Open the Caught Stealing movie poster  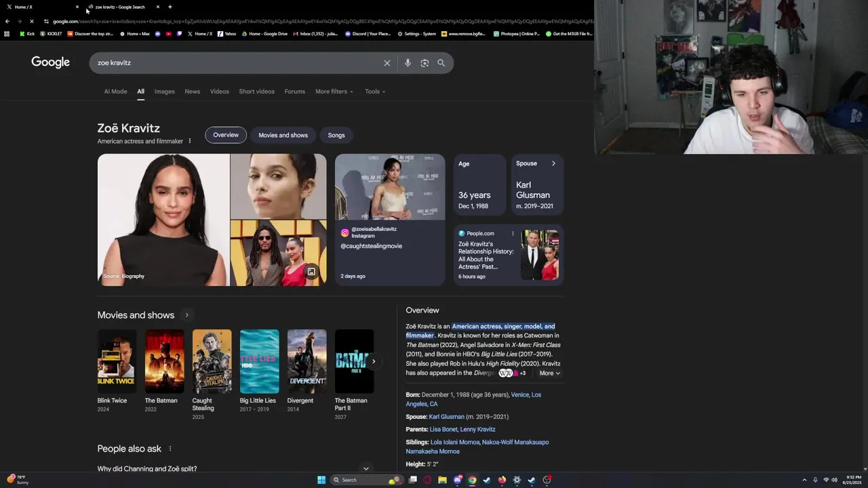coord(212,361)
